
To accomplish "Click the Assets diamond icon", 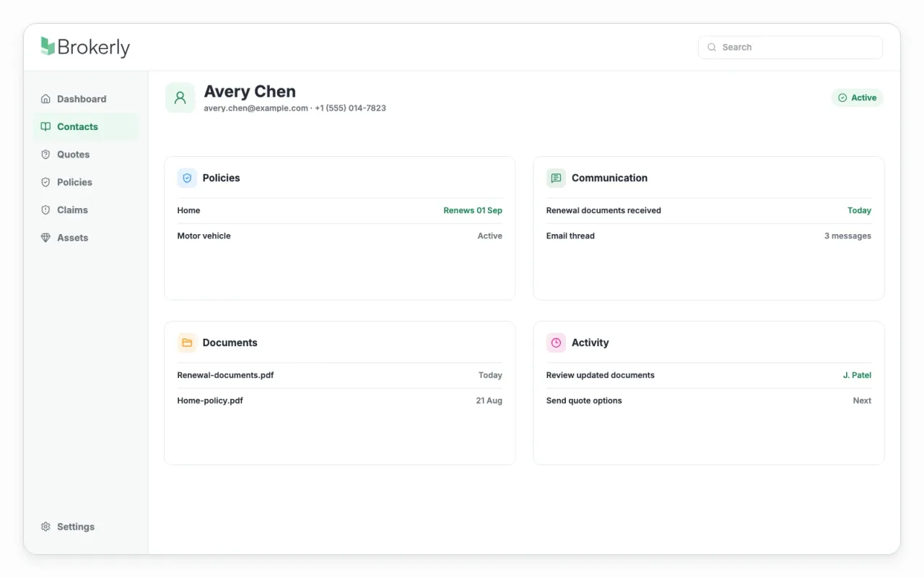I will pos(45,238).
